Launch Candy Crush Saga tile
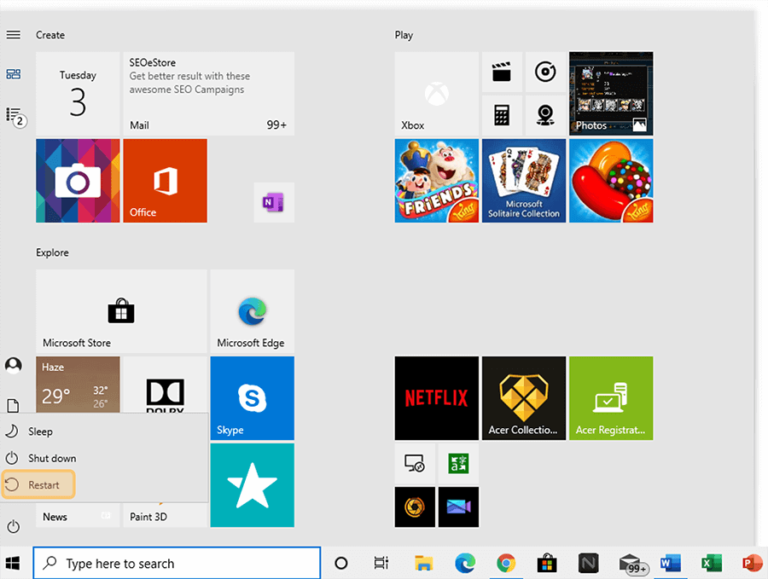 point(611,181)
